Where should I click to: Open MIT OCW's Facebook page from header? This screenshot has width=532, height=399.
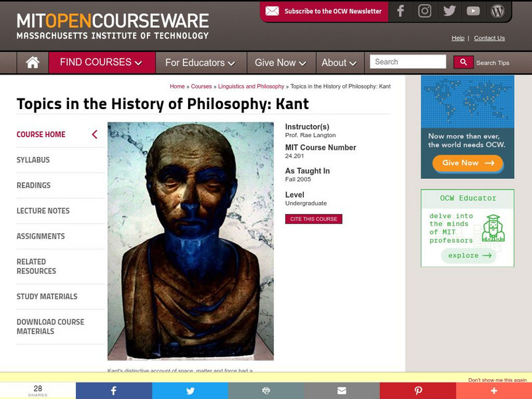pyautogui.click(x=401, y=10)
